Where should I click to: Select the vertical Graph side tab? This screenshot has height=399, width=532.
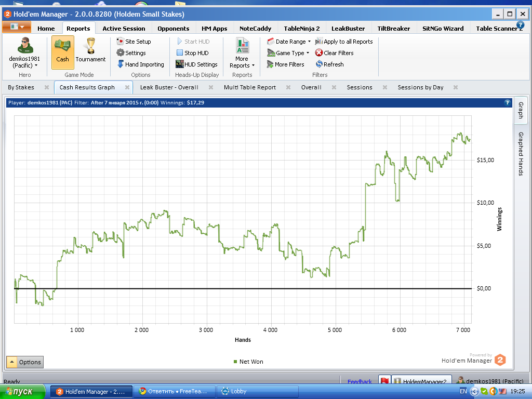click(x=521, y=111)
